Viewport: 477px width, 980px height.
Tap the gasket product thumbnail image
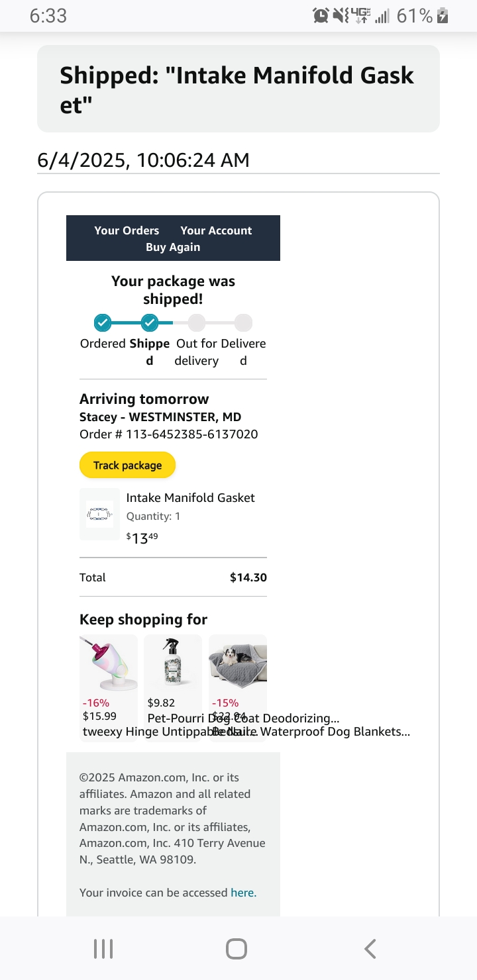tap(99, 514)
